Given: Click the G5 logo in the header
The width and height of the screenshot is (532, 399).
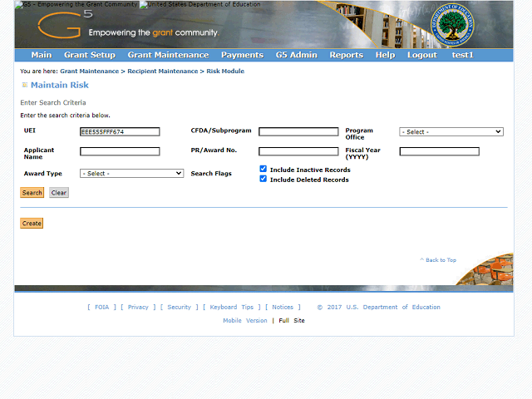Looking at the screenshot, I should (x=65, y=24).
